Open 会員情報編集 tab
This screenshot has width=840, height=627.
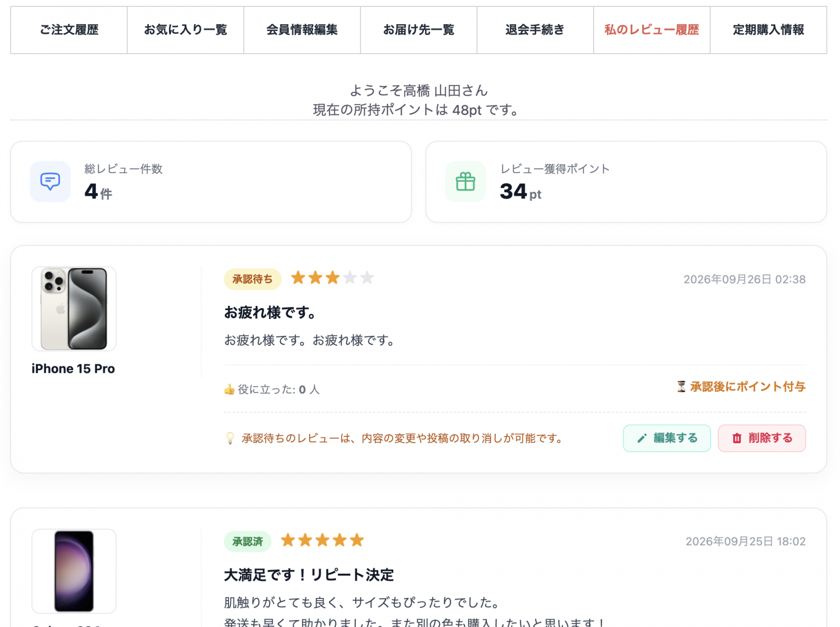[302, 30]
